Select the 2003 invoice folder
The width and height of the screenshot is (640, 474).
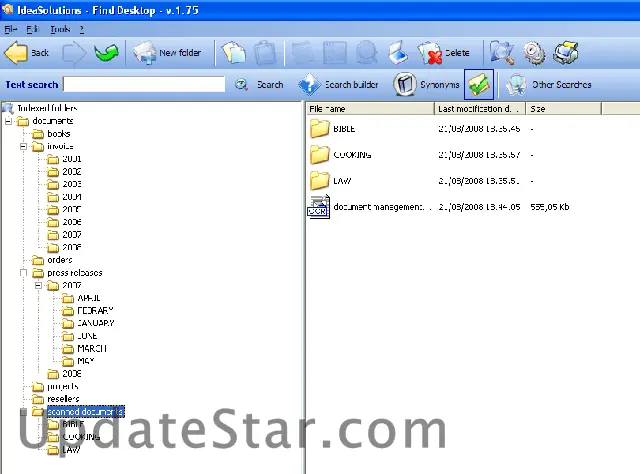pos(72,184)
